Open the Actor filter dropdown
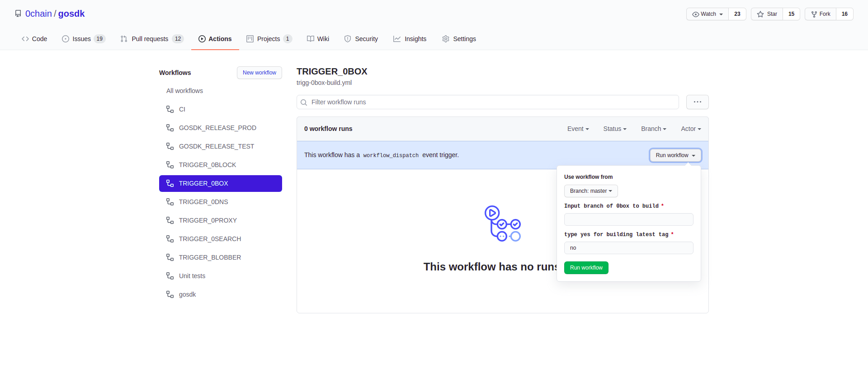 [x=691, y=129]
